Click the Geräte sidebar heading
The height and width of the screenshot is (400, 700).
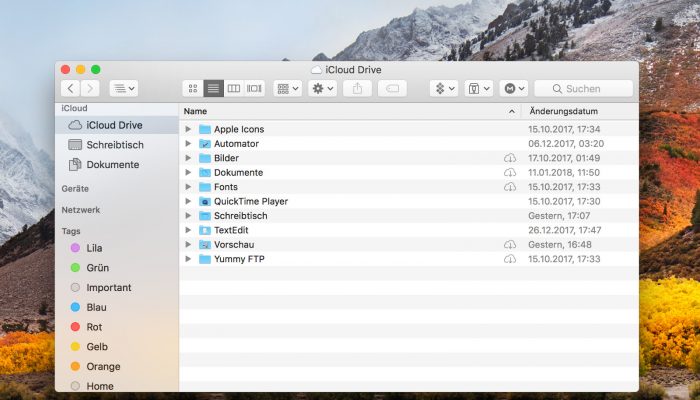(75, 188)
